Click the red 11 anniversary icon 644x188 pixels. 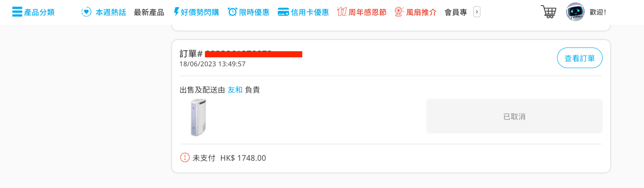tap(342, 12)
